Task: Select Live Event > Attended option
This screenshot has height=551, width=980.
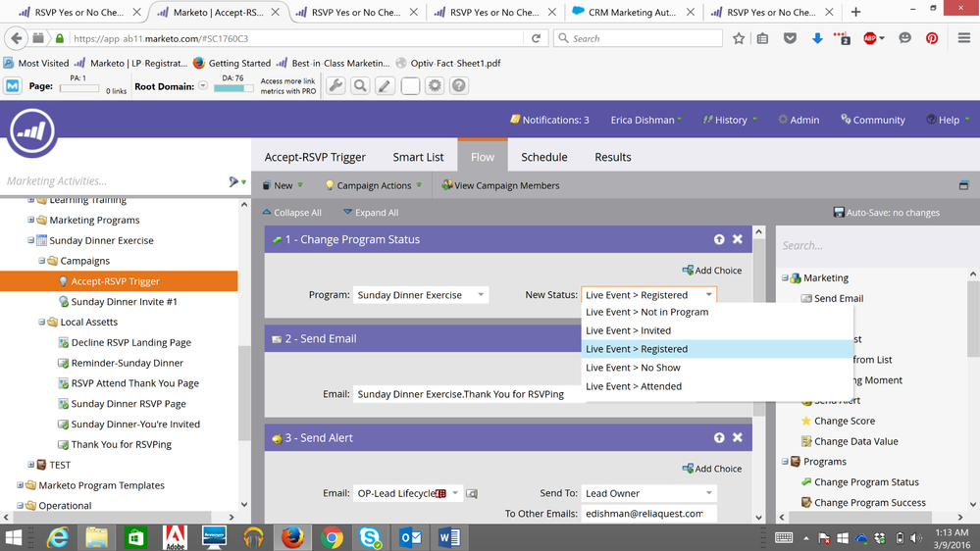Action: pos(717,386)
